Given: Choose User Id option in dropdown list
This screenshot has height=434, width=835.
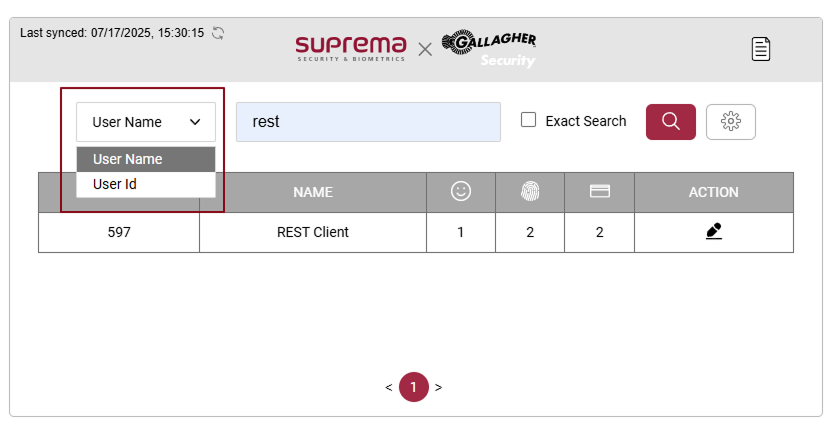Looking at the screenshot, I should coord(146,184).
